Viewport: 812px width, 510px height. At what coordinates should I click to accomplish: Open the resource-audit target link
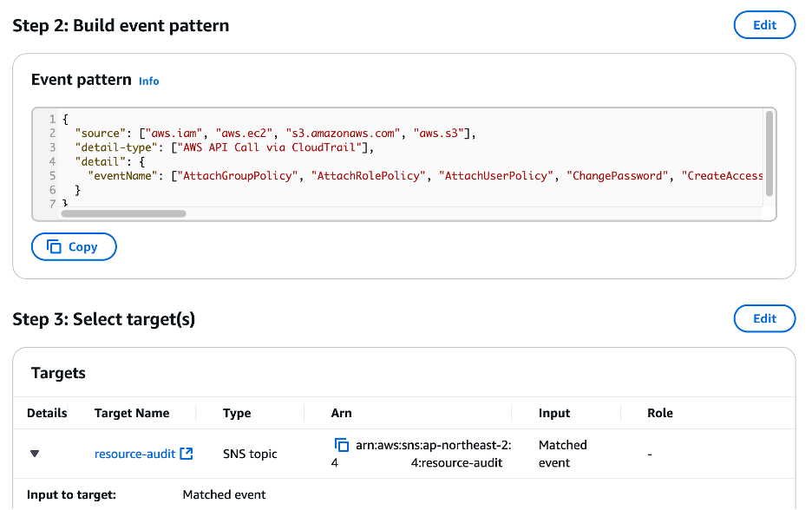134,454
